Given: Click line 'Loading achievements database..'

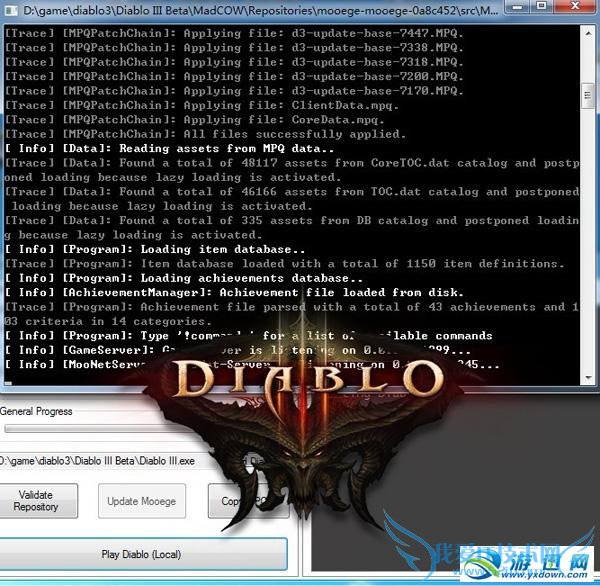Looking at the screenshot, I should 184,278.
